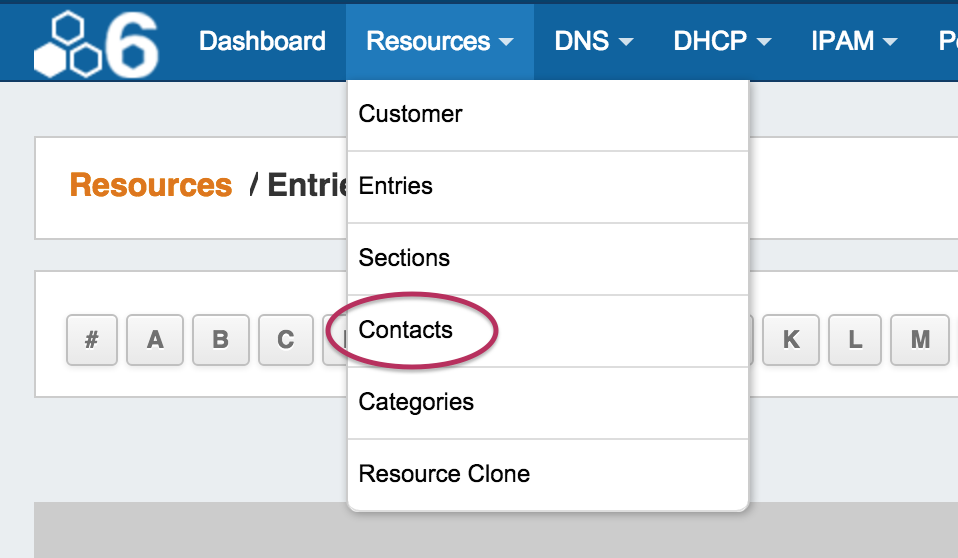Image resolution: width=958 pixels, height=558 pixels.
Task: Filter entries by letter L
Action: tap(856, 340)
